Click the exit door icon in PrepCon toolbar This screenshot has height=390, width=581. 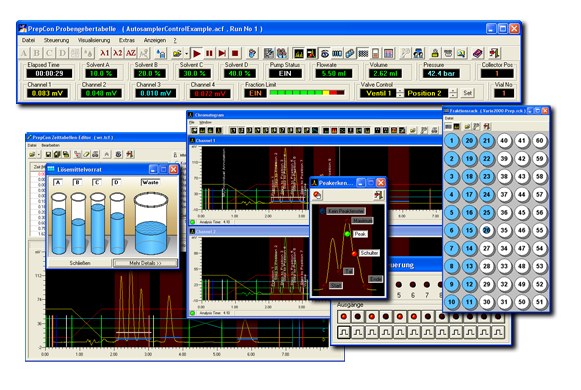tap(494, 53)
